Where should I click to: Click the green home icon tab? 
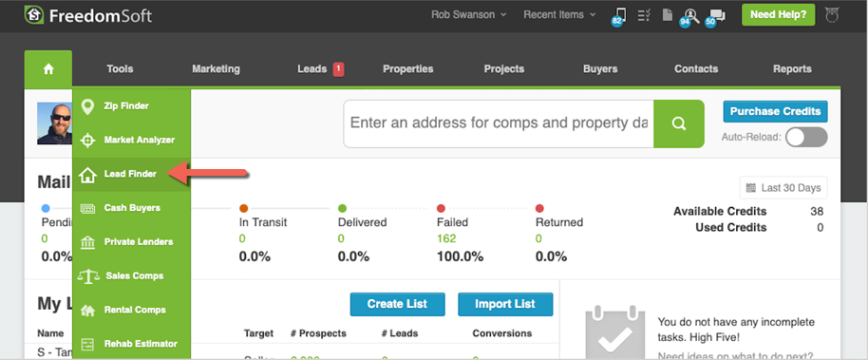(x=48, y=69)
